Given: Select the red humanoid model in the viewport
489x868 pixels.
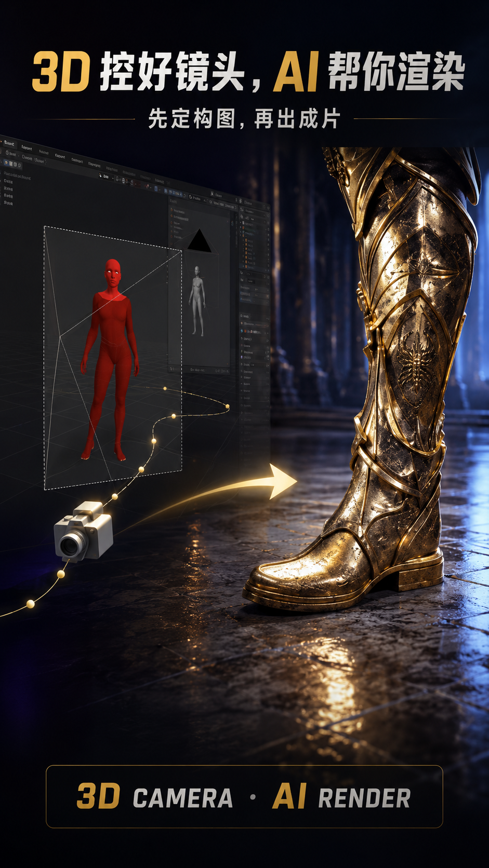Looking at the screenshot, I should click(110, 359).
